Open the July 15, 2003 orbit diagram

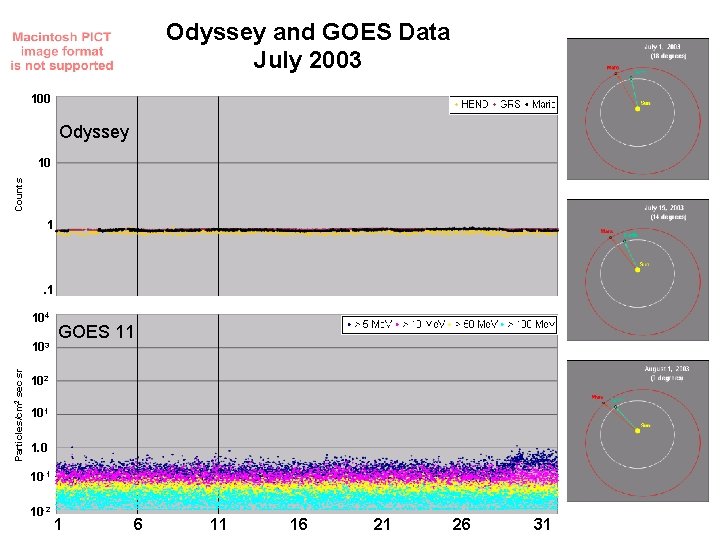(638, 270)
